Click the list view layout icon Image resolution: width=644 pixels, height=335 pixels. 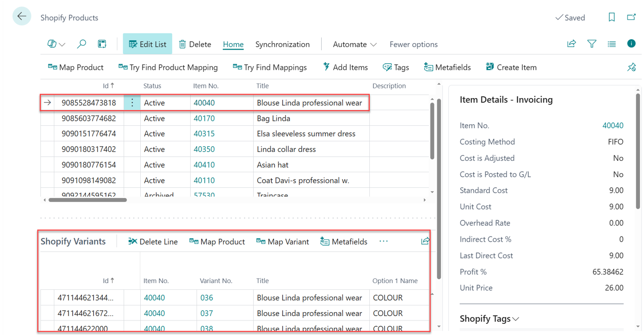611,44
